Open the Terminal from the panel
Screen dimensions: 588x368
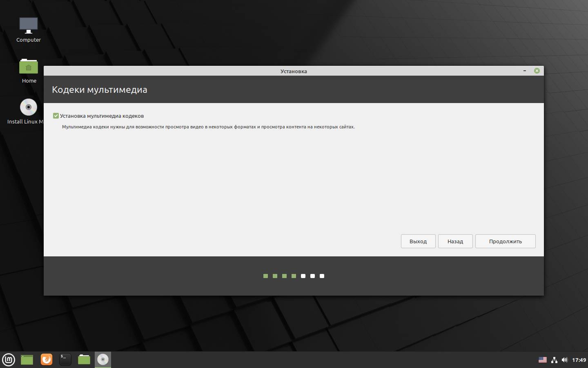(x=65, y=359)
